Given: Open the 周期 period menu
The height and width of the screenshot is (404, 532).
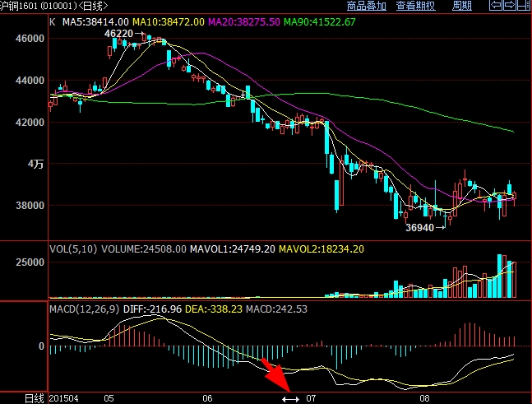Looking at the screenshot, I should pos(462,6).
